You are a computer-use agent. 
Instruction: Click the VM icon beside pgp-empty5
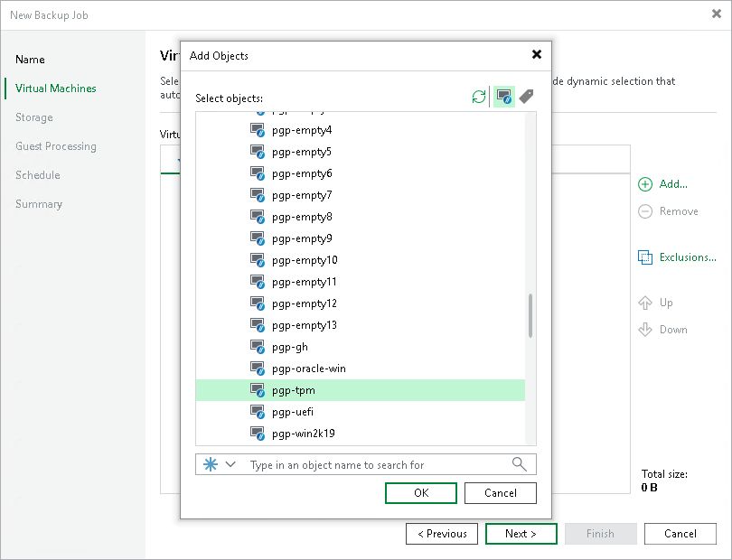[258, 152]
